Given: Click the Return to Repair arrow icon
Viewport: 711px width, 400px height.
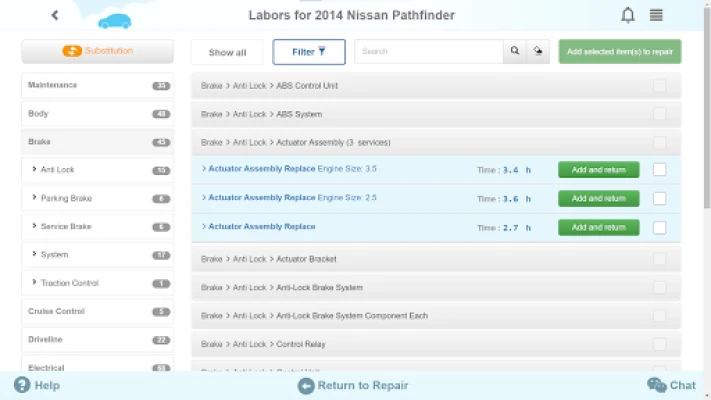Looking at the screenshot, I should point(306,386).
